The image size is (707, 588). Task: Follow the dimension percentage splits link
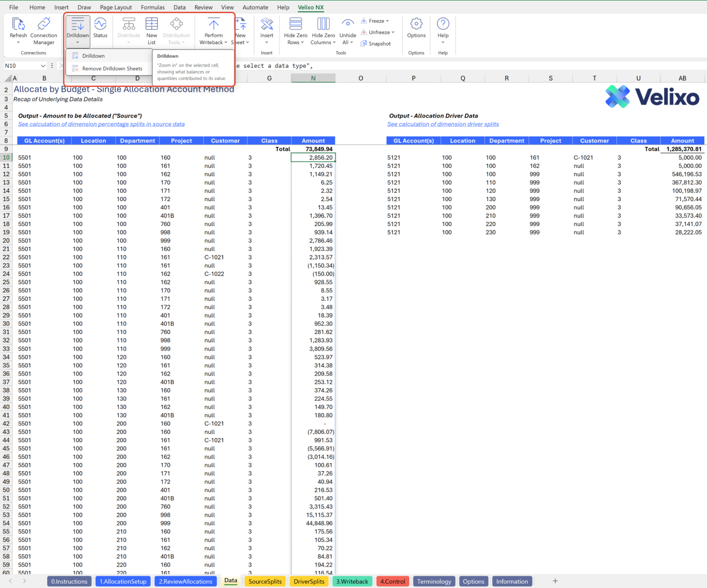pyautogui.click(x=101, y=124)
